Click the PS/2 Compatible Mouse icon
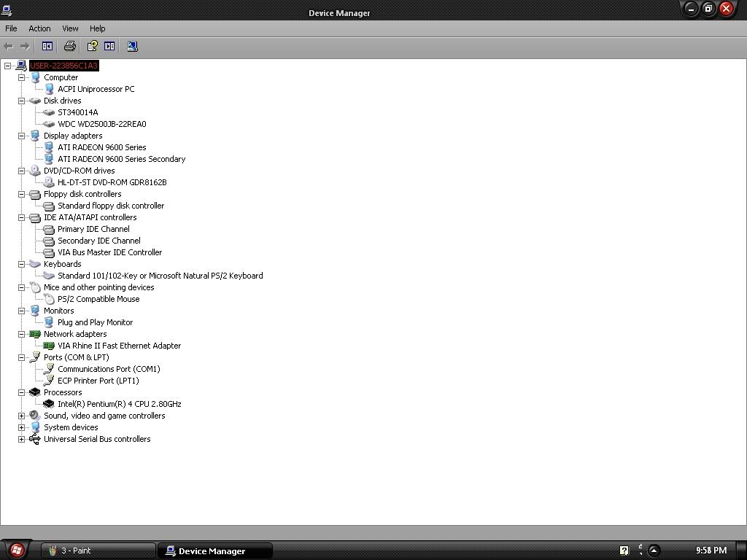This screenshot has width=747, height=560. [49, 299]
